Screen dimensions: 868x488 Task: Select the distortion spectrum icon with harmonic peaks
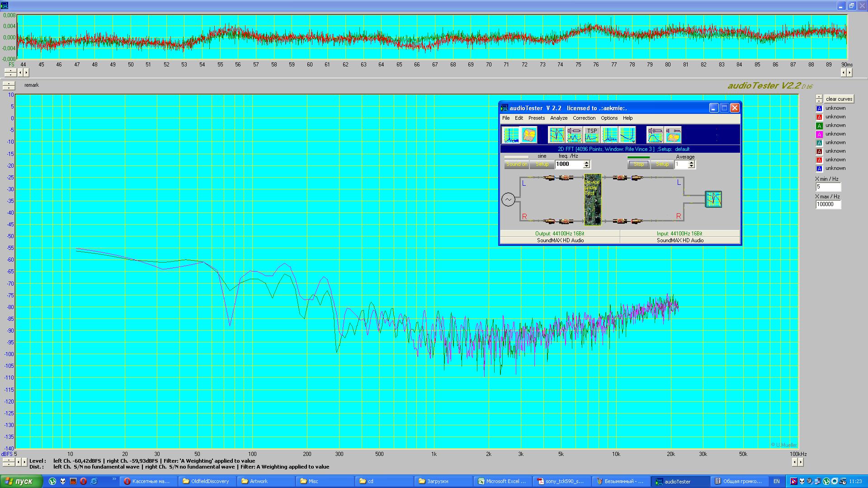point(609,135)
